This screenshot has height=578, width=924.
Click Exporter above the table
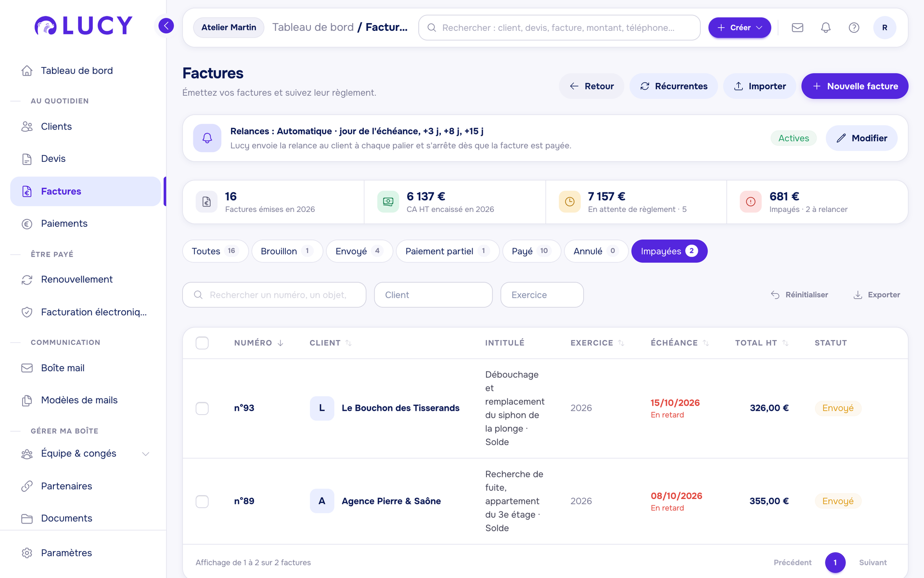click(877, 295)
